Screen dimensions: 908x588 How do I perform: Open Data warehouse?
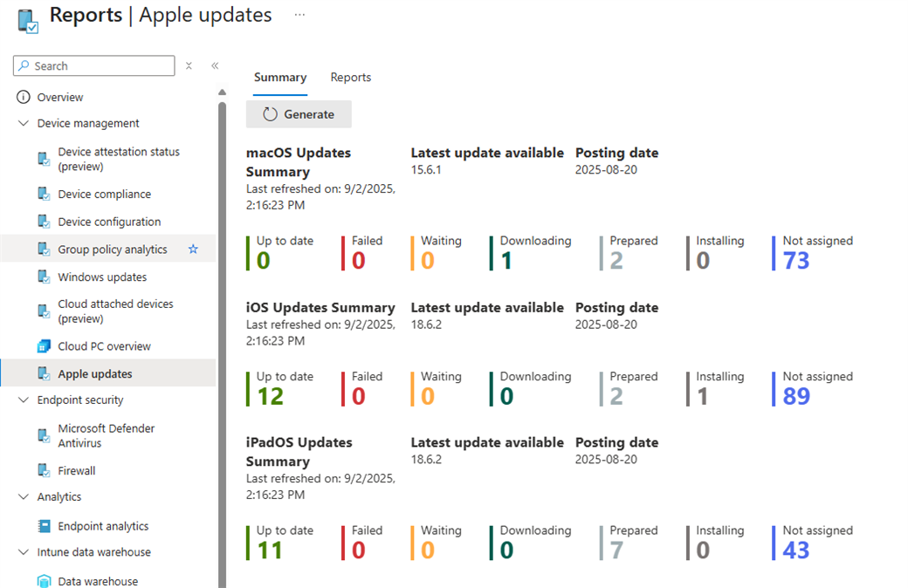coord(98,581)
